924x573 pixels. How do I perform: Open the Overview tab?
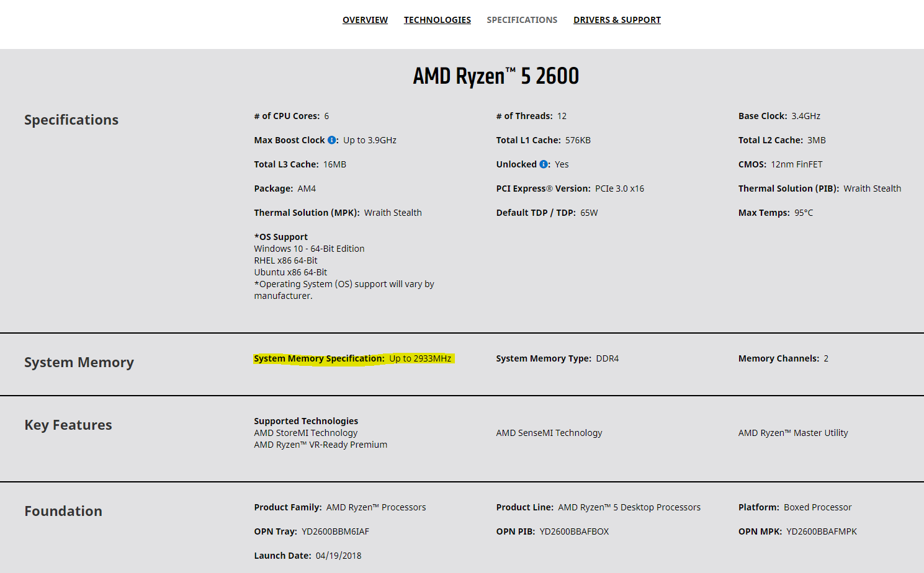(x=365, y=20)
